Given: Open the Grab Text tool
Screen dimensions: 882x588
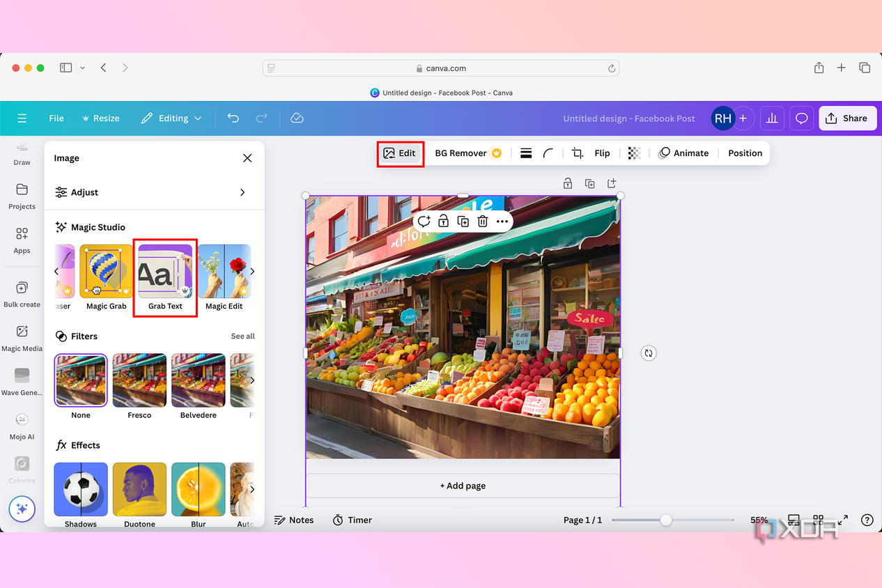Looking at the screenshot, I should (165, 277).
